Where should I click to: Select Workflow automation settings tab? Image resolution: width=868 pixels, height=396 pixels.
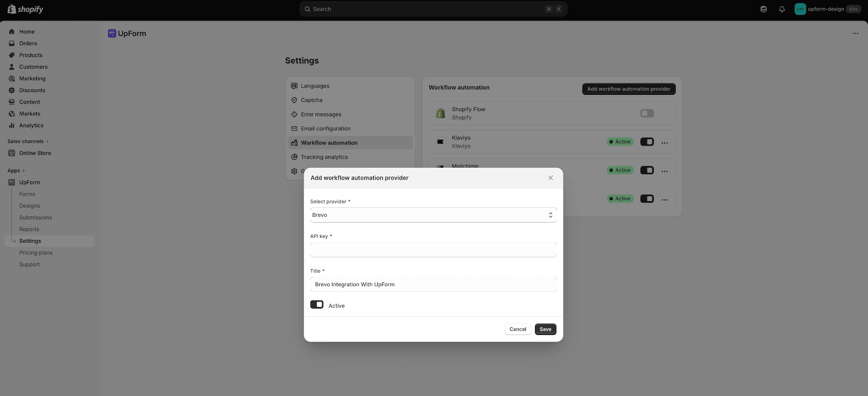click(350, 143)
